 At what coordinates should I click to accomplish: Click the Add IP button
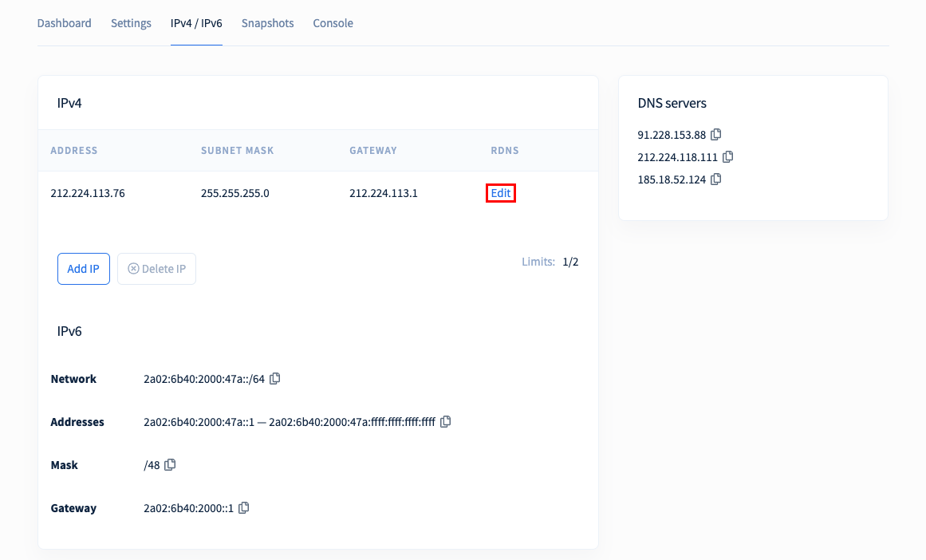coord(83,269)
